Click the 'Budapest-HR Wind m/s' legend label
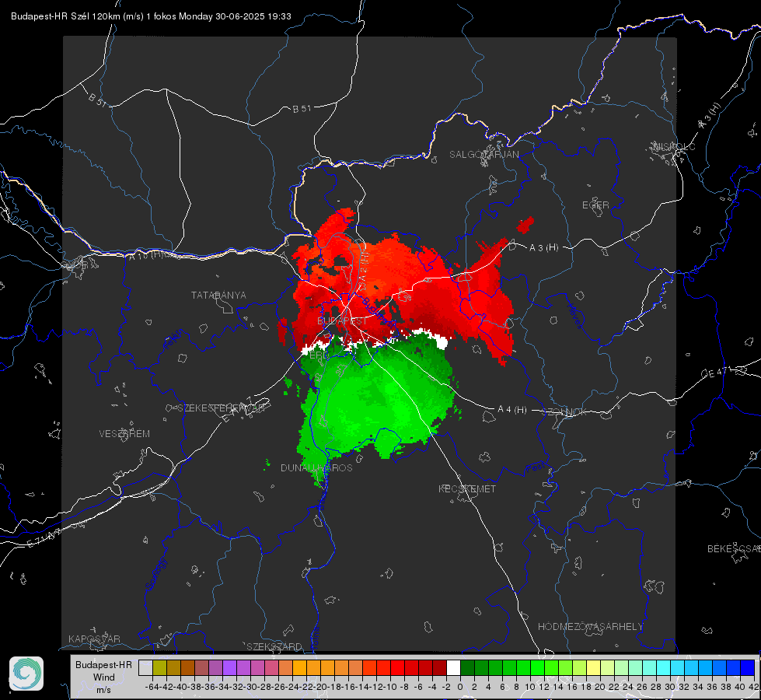This screenshot has width=761, height=700. [103, 677]
